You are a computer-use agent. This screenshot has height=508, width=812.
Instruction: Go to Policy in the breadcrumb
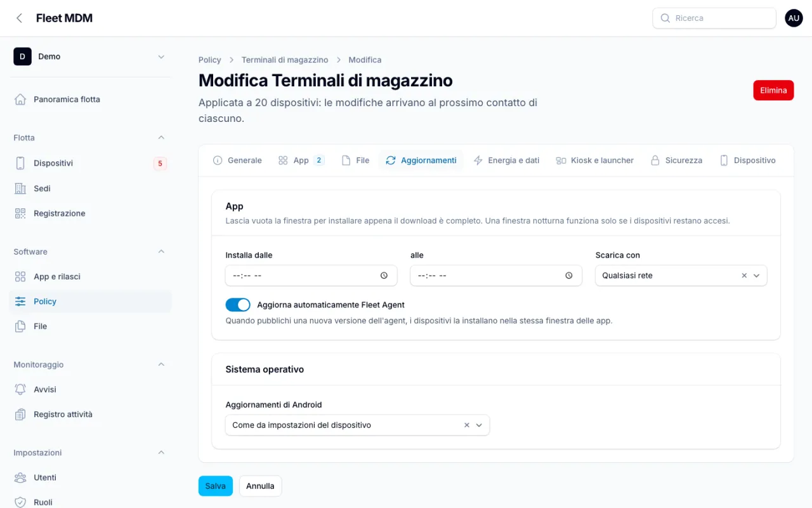(210, 60)
